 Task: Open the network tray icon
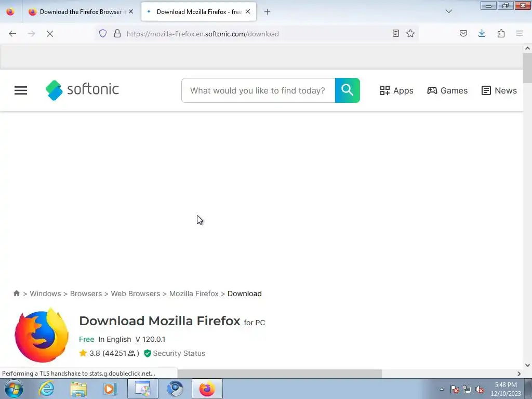[467, 389]
